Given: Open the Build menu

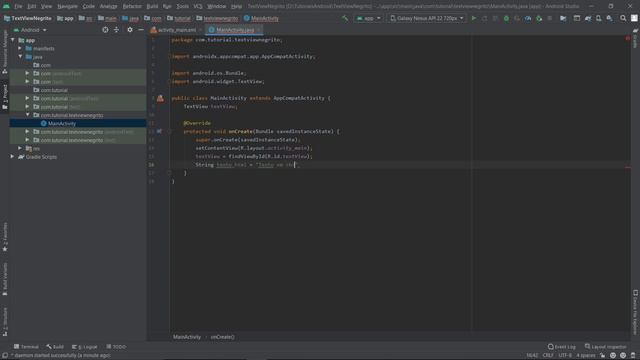Looking at the screenshot, I should click(x=152, y=6).
